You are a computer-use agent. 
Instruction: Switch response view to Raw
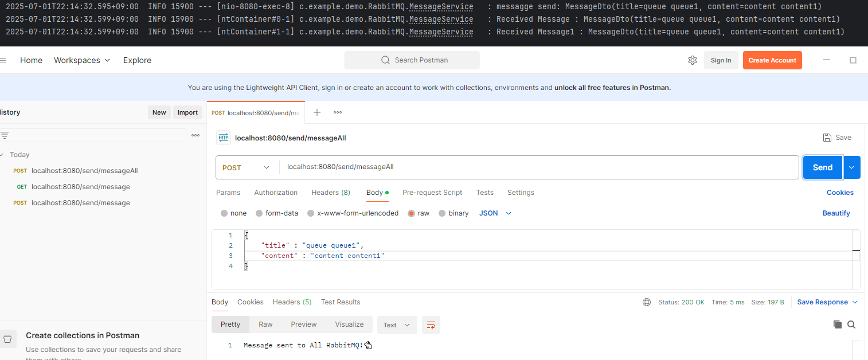(x=265, y=324)
